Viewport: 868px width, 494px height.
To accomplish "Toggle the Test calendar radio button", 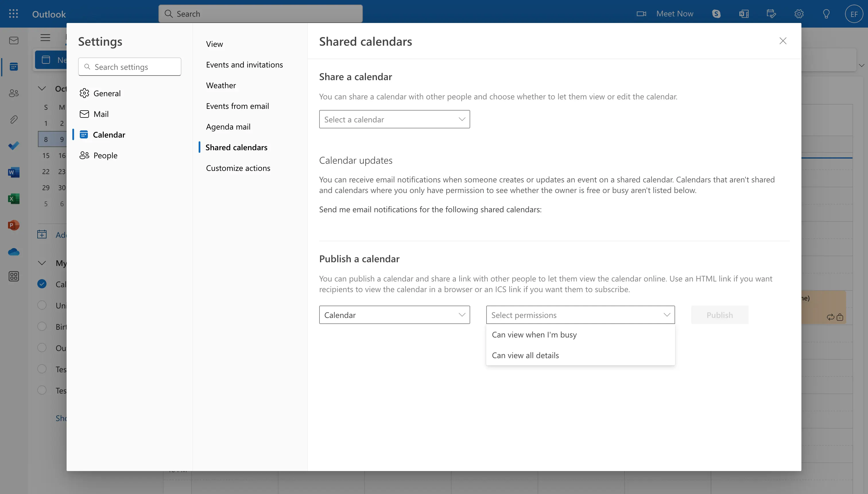I will [x=42, y=369].
